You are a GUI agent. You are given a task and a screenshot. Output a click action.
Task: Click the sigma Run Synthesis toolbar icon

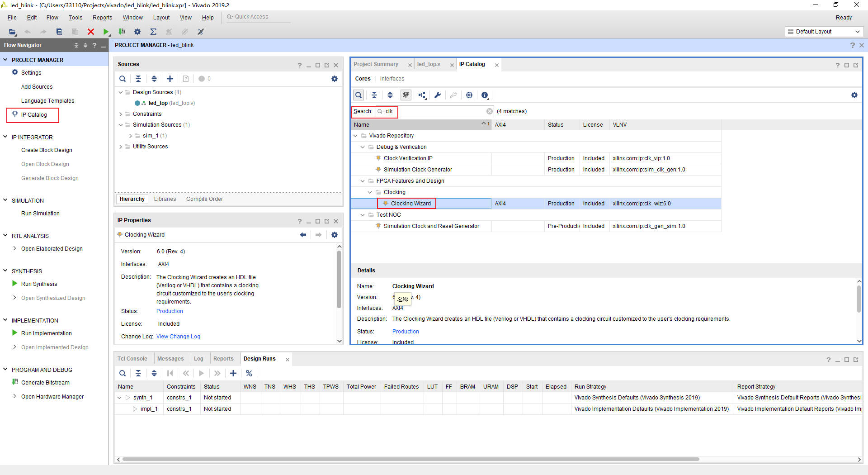coord(153,32)
